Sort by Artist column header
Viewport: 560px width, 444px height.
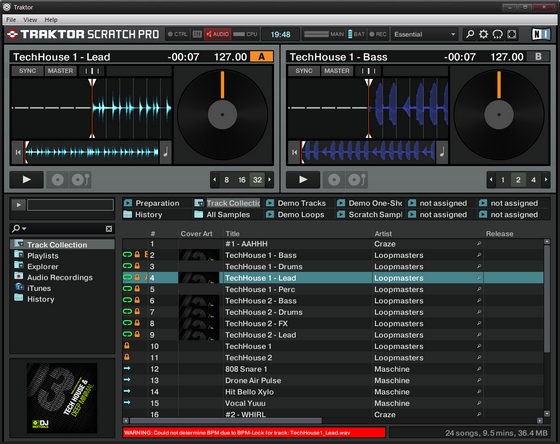383,234
